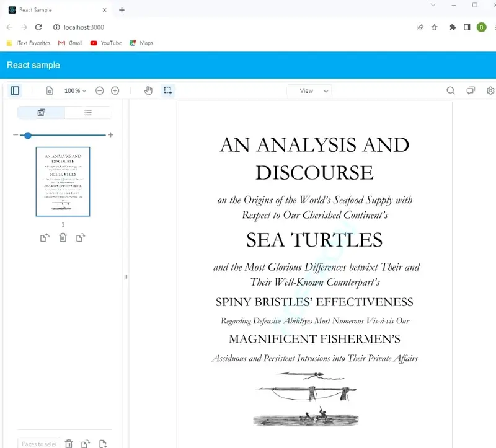Click the SEA TURTLES heading text
Screen dimensions: 496x448
314,240
